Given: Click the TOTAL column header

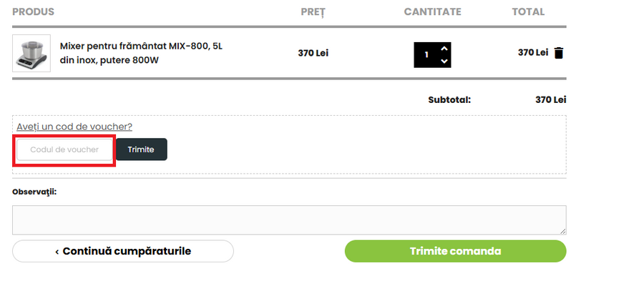Looking at the screenshot, I should 528,12.
